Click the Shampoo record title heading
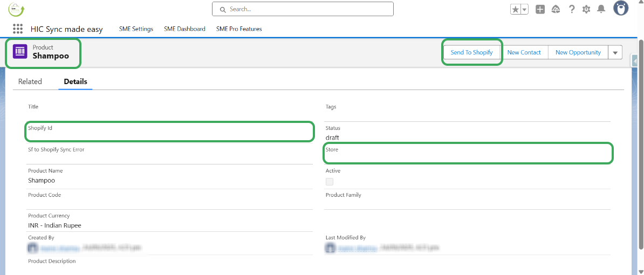This screenshot has height=275, width=644. [51, 56]
